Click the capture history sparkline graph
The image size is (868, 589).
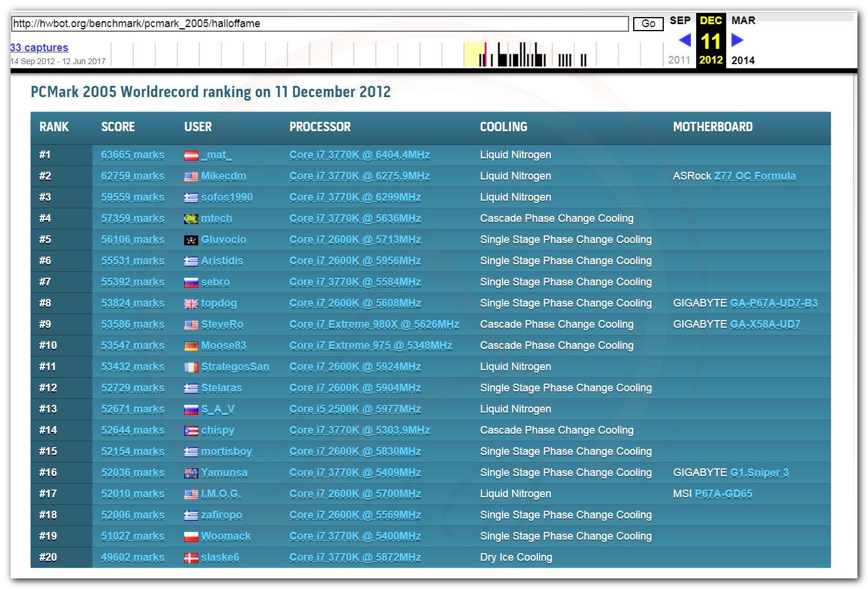tap(388, 54)
